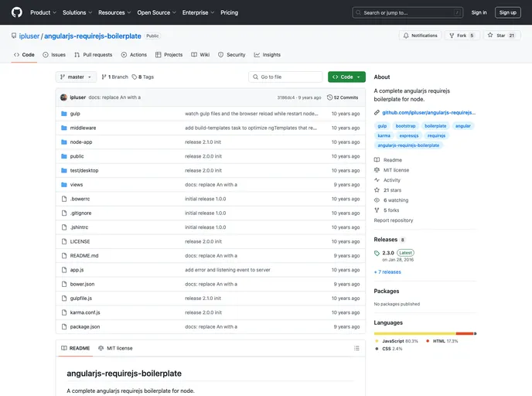Open the Actions tab
Viewport: 532px width, 396px height.
(134, 55)
